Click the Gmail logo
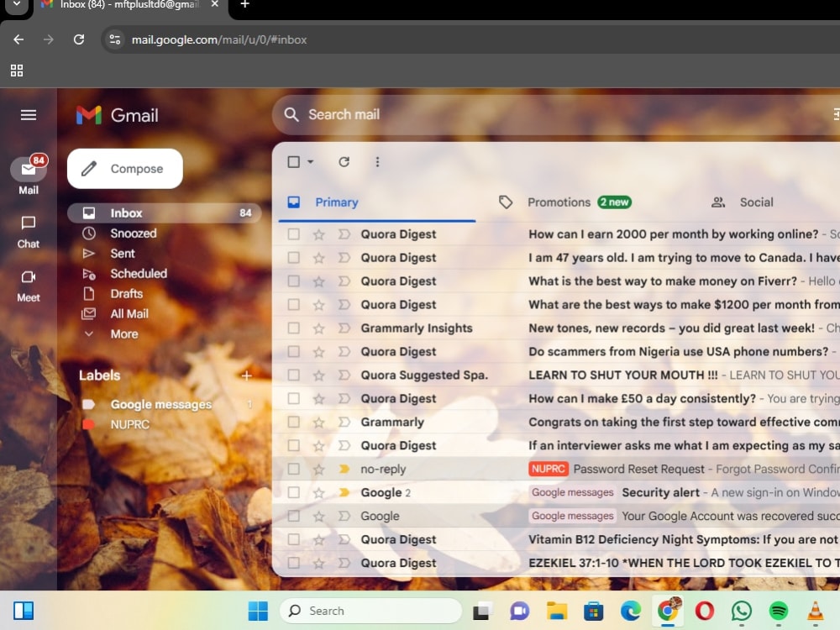840x630 pixels. click(118, 115)
